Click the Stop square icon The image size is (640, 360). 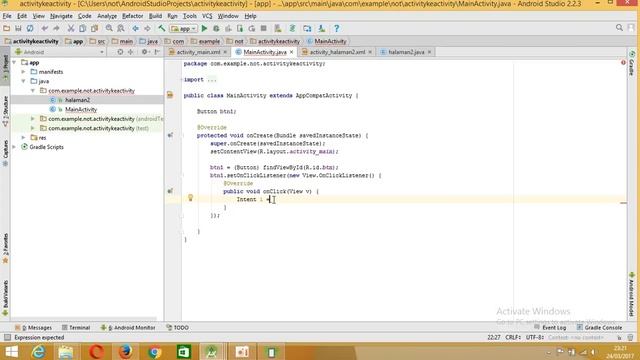coord(264,29)
